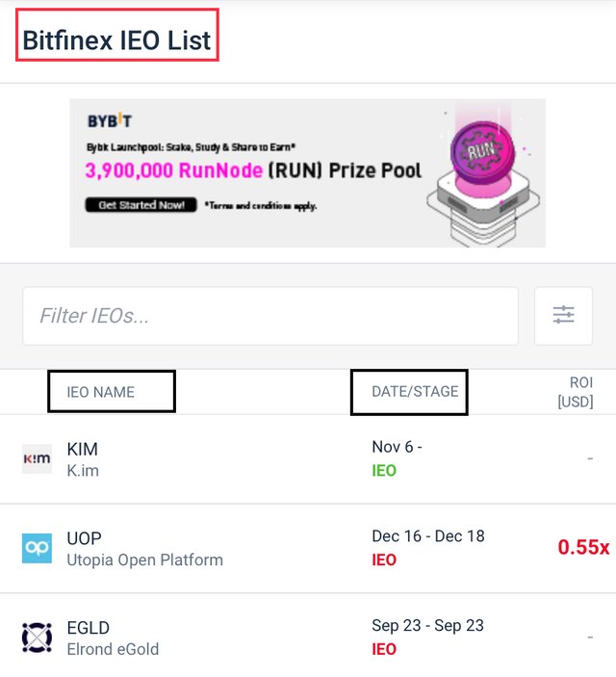Click the Bybit logo in the ad
Viewport: 616px width, 677px height.
[x=109, y=121]
